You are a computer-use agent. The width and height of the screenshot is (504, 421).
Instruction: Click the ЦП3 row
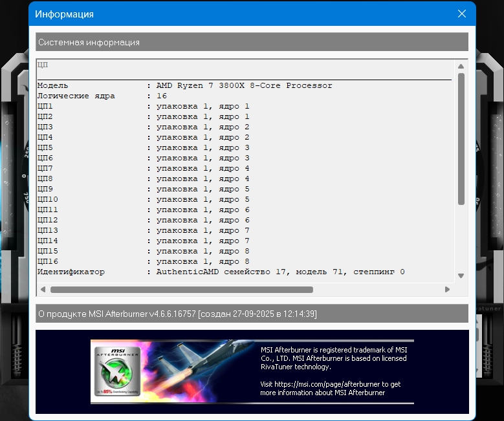[x=144, y=127]
